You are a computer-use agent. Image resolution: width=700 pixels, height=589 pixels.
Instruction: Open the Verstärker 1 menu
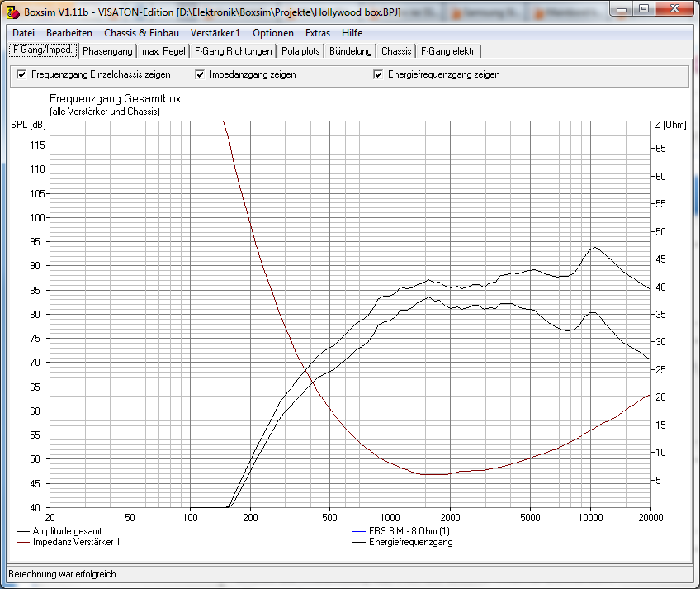click(215, 33)
